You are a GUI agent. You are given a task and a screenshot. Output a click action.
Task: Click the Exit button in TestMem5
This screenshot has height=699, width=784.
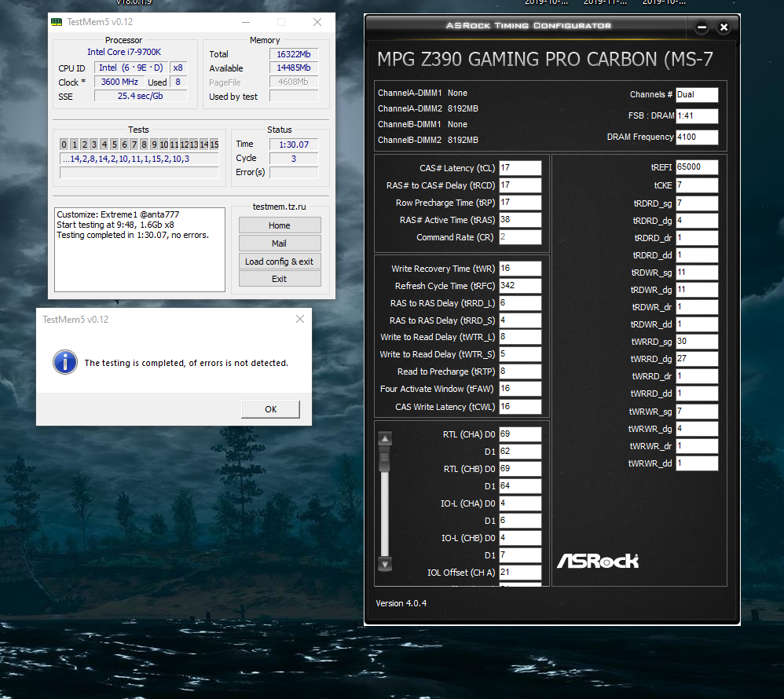tap(280, 279)
